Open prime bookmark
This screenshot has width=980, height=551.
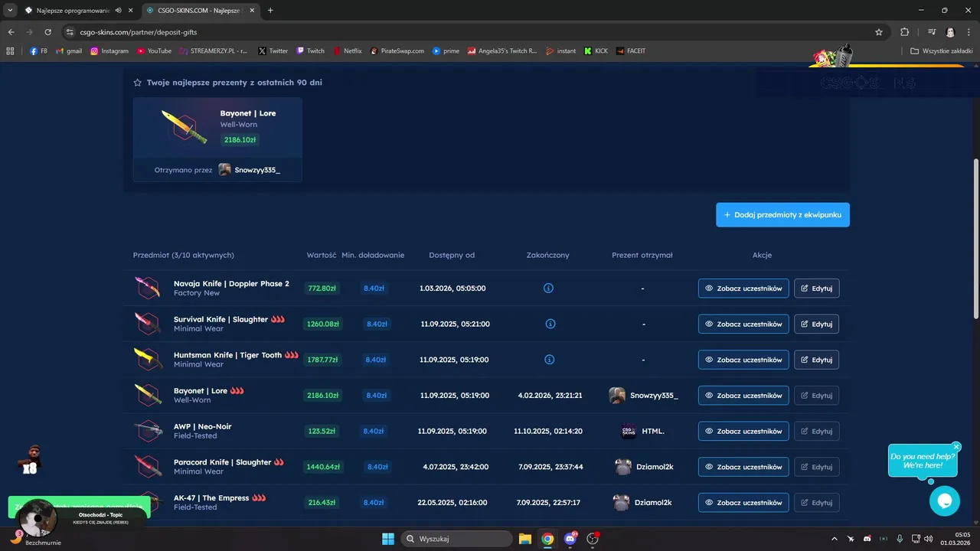[x=446, y=51]
